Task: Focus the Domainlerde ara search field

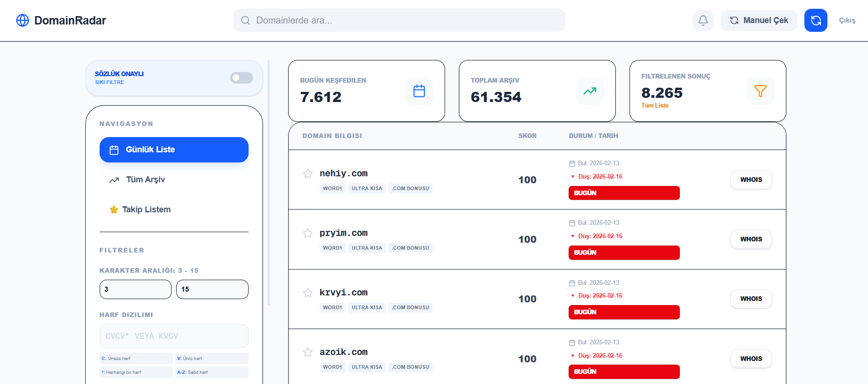Action: pyautogui.click(x=399, y=20)
